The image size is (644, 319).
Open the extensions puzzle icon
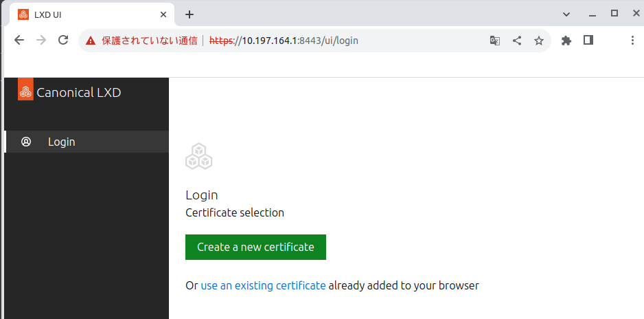point(566,41)
